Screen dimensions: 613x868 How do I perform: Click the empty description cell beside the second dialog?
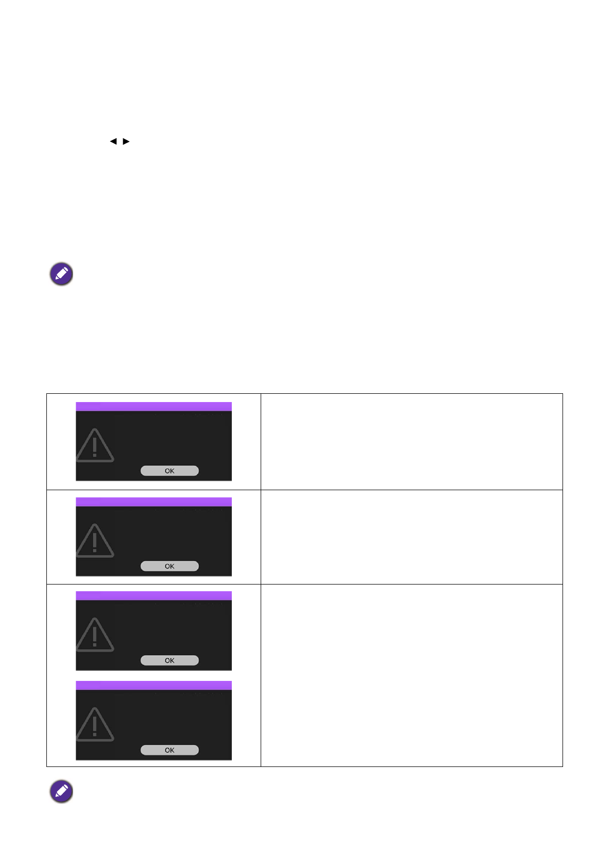coord(411,537)
